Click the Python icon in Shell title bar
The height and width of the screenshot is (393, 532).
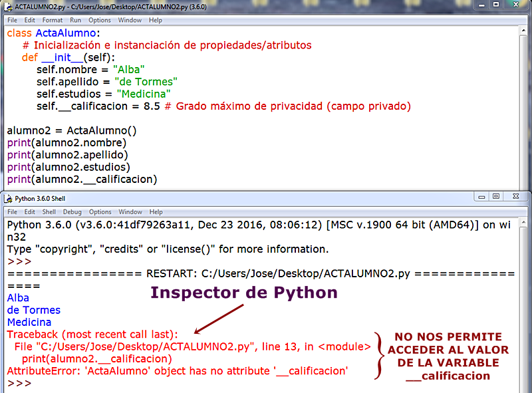click(x=8, y=199)
